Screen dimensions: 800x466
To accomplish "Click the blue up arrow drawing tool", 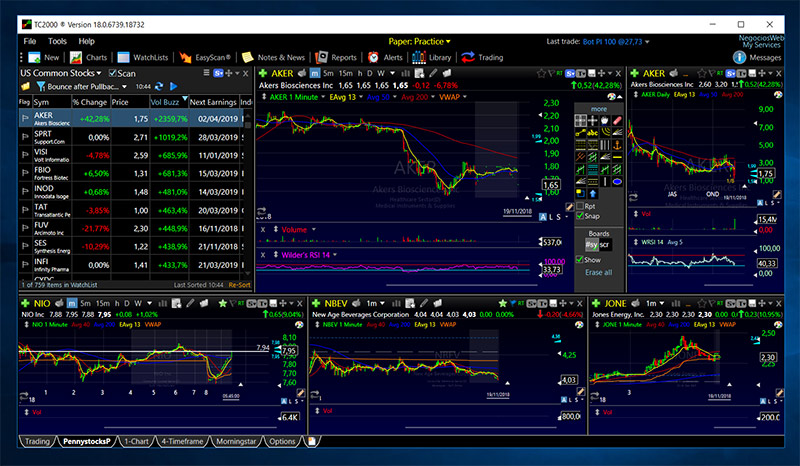I will pos(592,193).
